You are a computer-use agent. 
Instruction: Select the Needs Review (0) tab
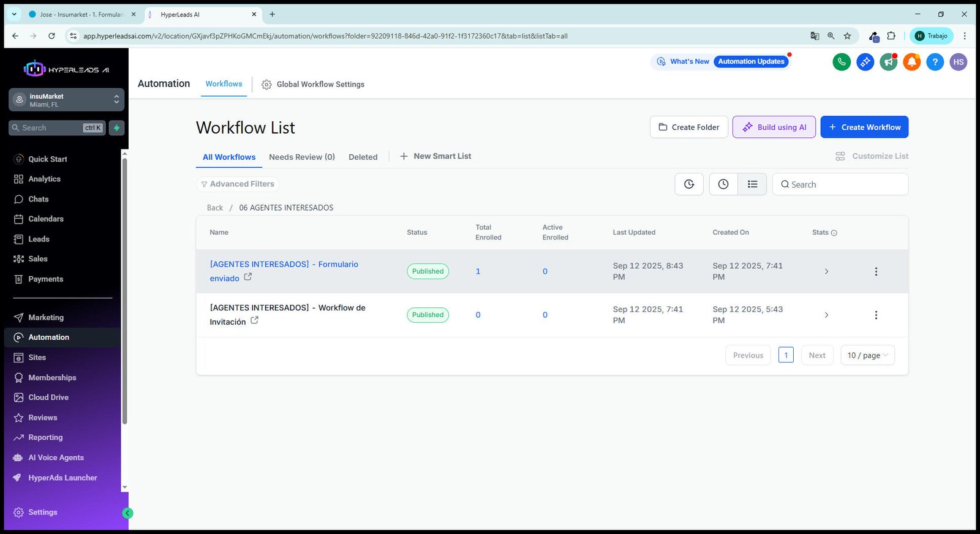302,157
